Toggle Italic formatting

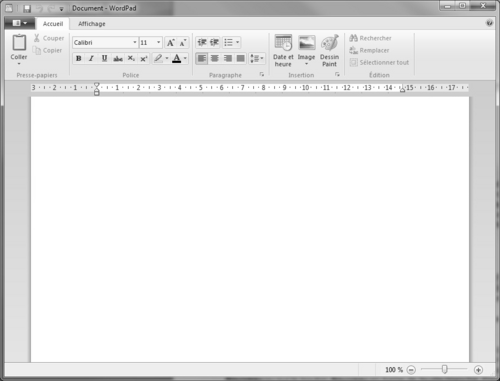coord(91,59)
